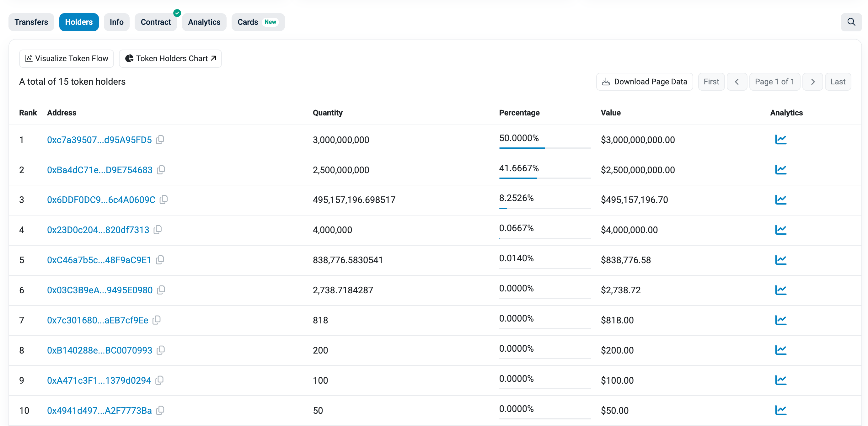Open Token Holders Chart link
Screen dimensions: 868x426
tap(170, 59)
